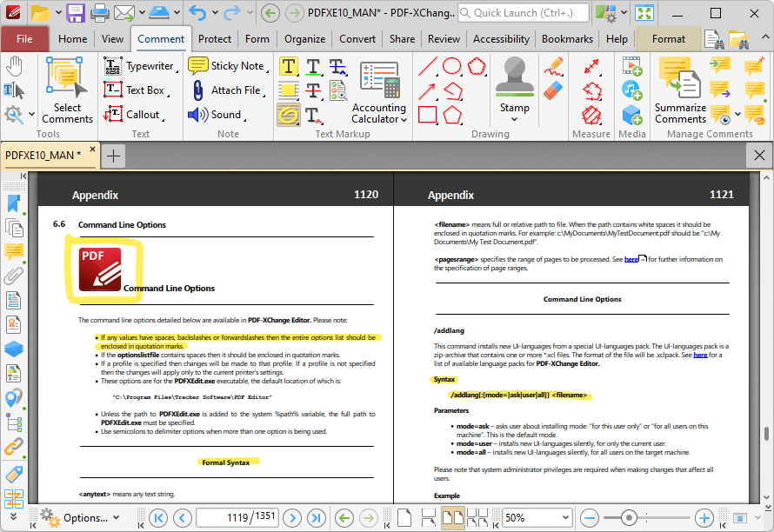Open the Undo history dropdown arrow

(215, 13)
